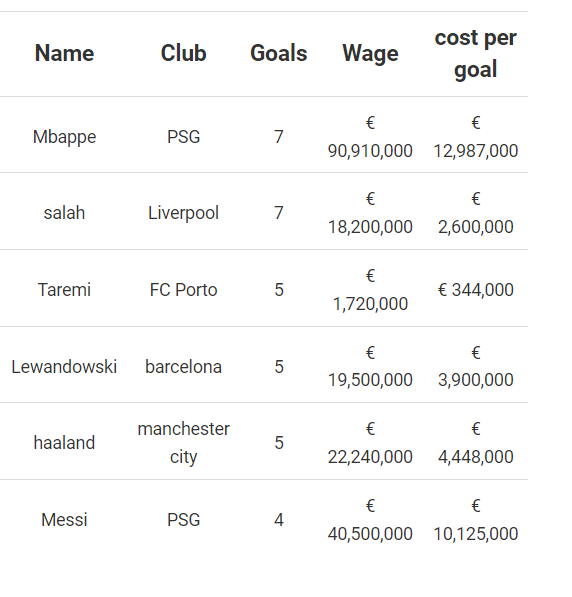The width and height of the screenshot is (572, 597).
Task: Click the Goals column header
Action: tap(279, 53)
